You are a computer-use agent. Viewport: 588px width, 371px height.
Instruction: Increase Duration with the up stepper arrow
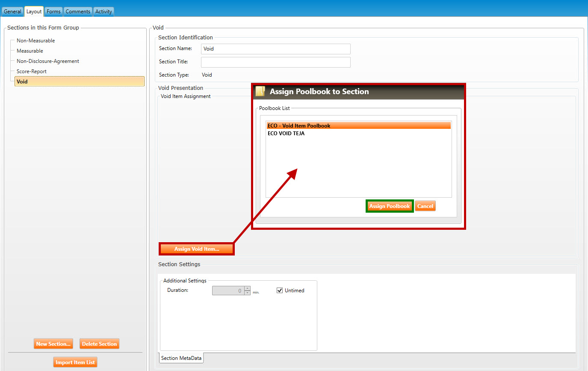pyautogui.click(x=247, y=288)
